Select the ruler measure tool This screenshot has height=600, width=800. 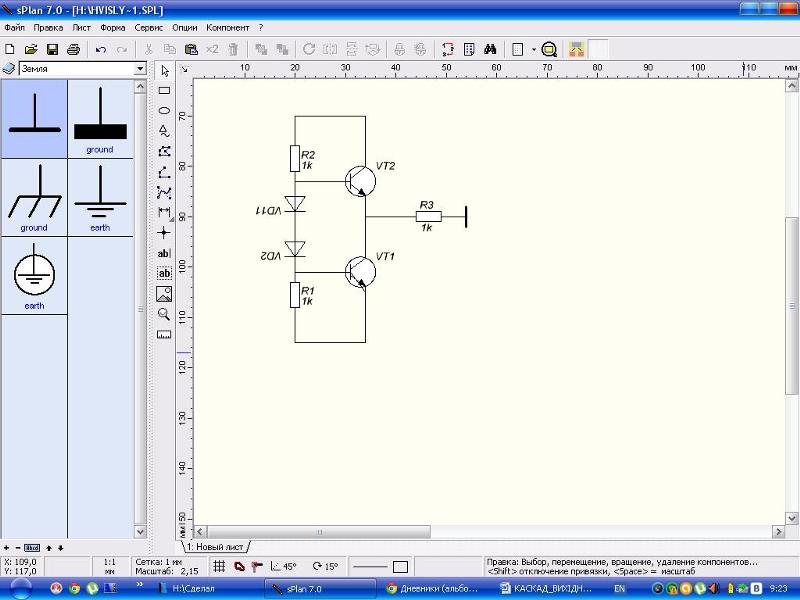[164, 335]
